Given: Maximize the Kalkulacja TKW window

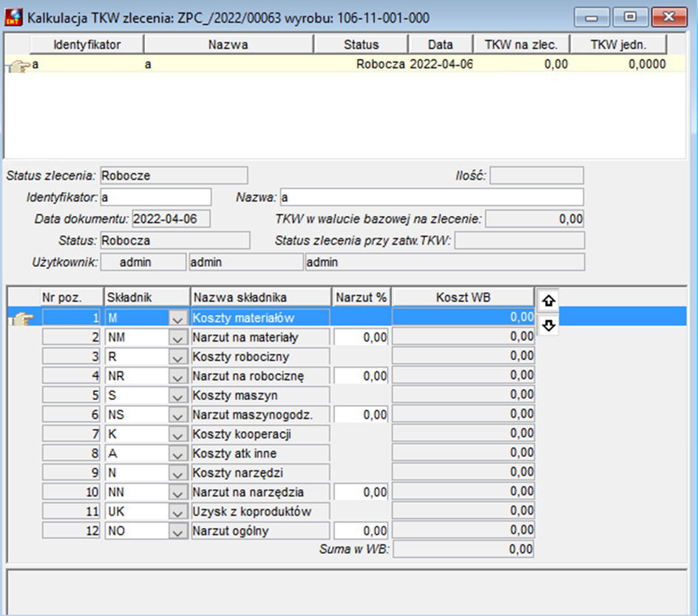Looking at the screenshot, I should pyautogui.click(x=630, y=17).
